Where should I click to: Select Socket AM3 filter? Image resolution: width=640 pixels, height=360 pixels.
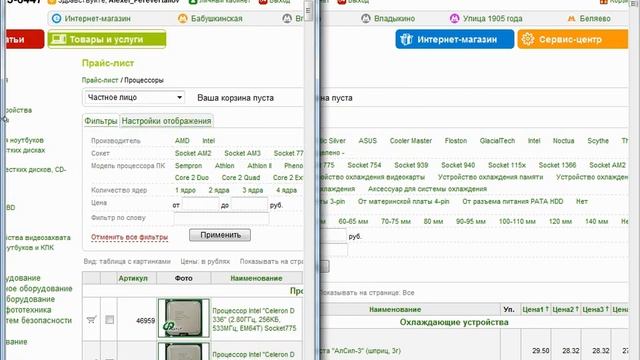242,153
